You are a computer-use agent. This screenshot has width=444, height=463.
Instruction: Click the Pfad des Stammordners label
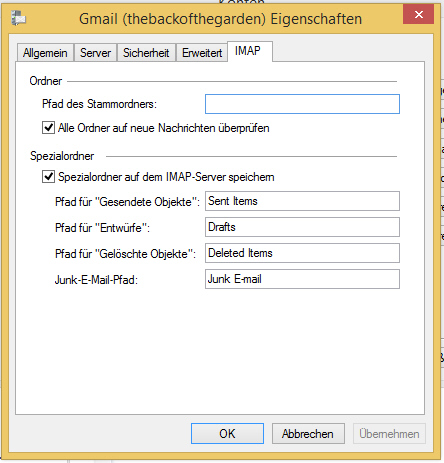[99, 104]
